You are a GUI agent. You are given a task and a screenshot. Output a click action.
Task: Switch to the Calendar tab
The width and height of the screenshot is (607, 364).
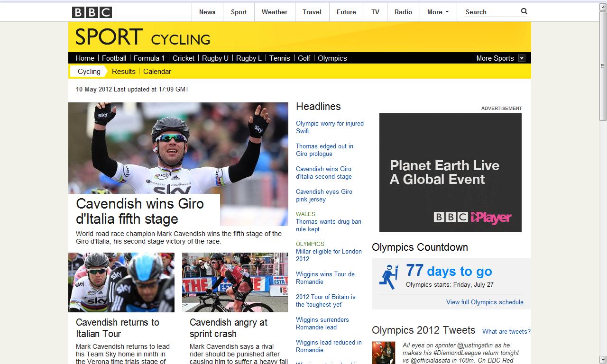[157, 72]
